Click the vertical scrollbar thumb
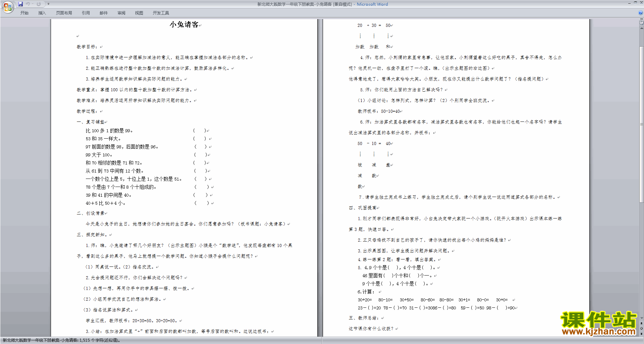 coord(641,124)
